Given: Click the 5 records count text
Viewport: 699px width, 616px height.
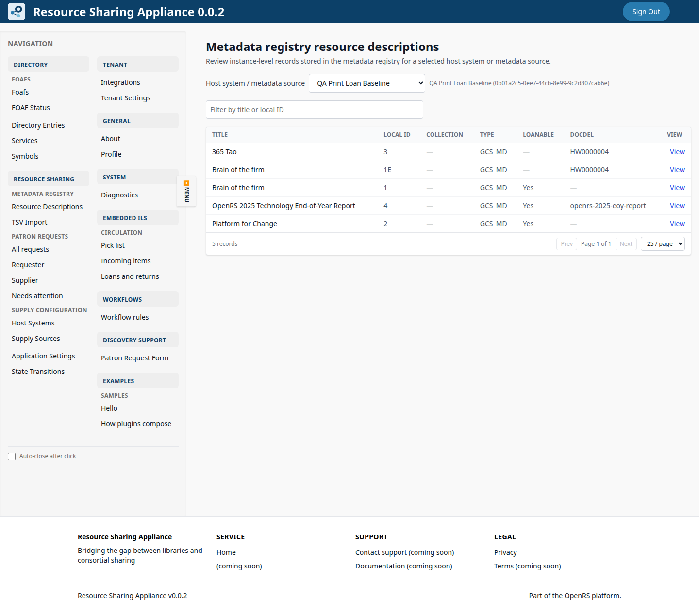Looking at the screenshot, I should (225, 244).
